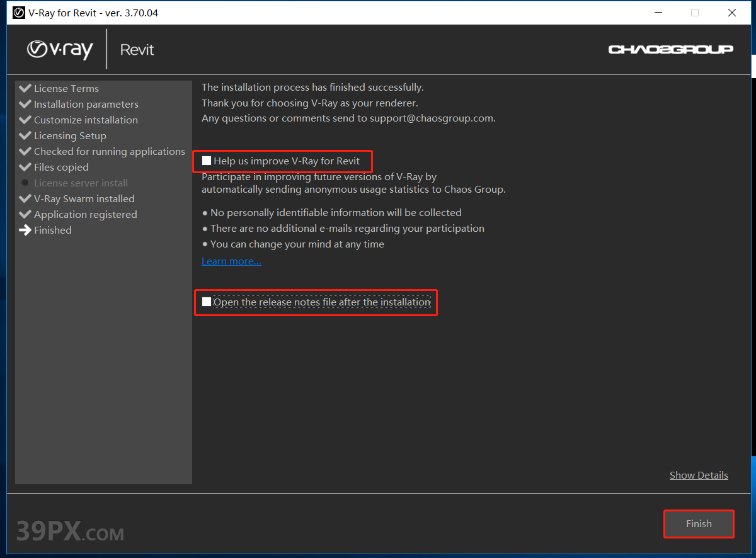This screenshot has width=756, height=558.
Task: Click 'You can change your mind' bullet
Action: [x=293, y=244]
